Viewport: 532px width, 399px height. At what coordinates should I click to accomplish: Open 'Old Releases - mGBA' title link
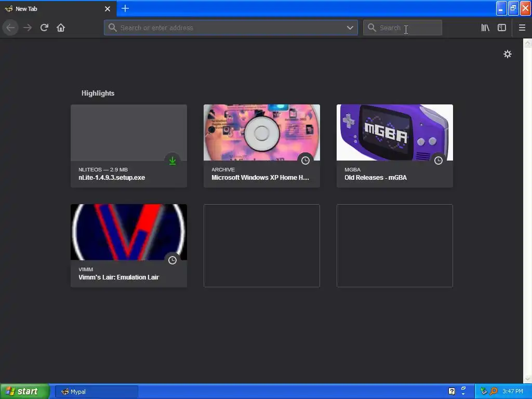[x=376, y=178]
